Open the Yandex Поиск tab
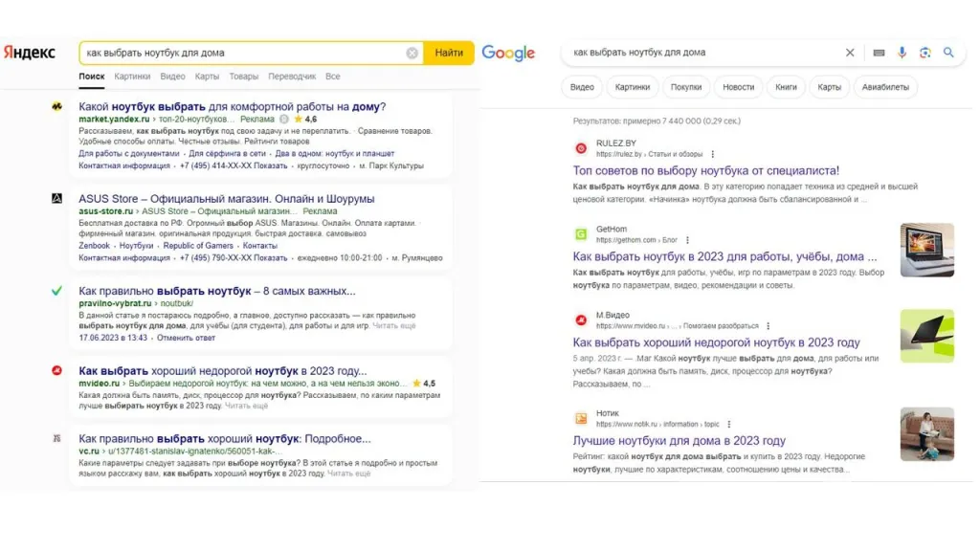980x551 pixels. point(92,77)
